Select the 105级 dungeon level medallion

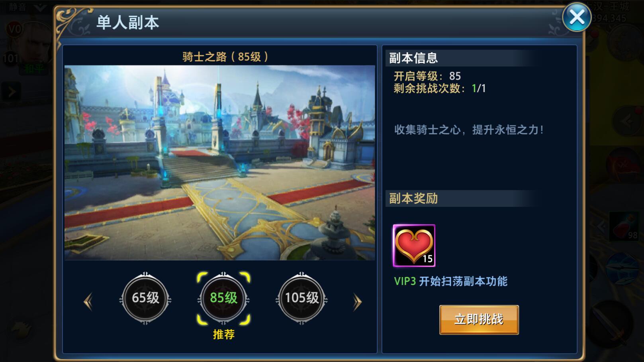(301, 298)
